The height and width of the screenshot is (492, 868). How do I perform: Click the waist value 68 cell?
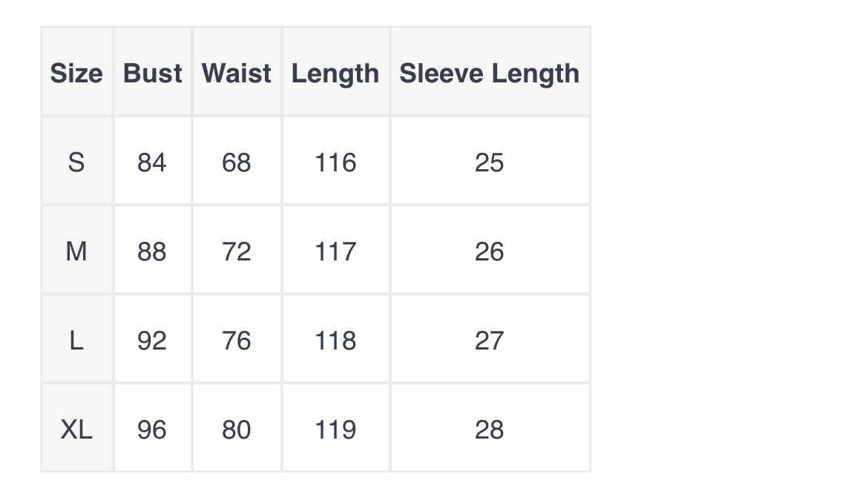tap(237, 162)
